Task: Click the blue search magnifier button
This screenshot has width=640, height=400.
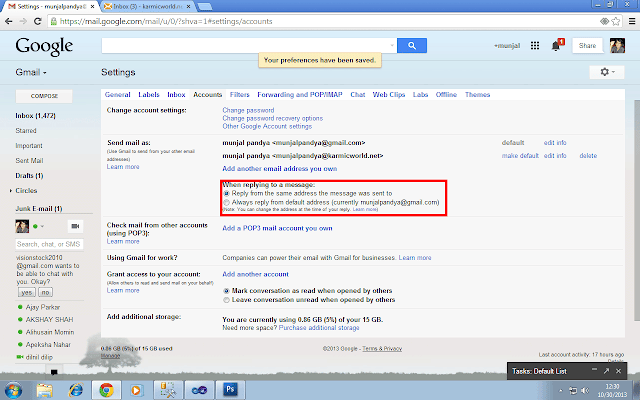Action: coord(412,45)
